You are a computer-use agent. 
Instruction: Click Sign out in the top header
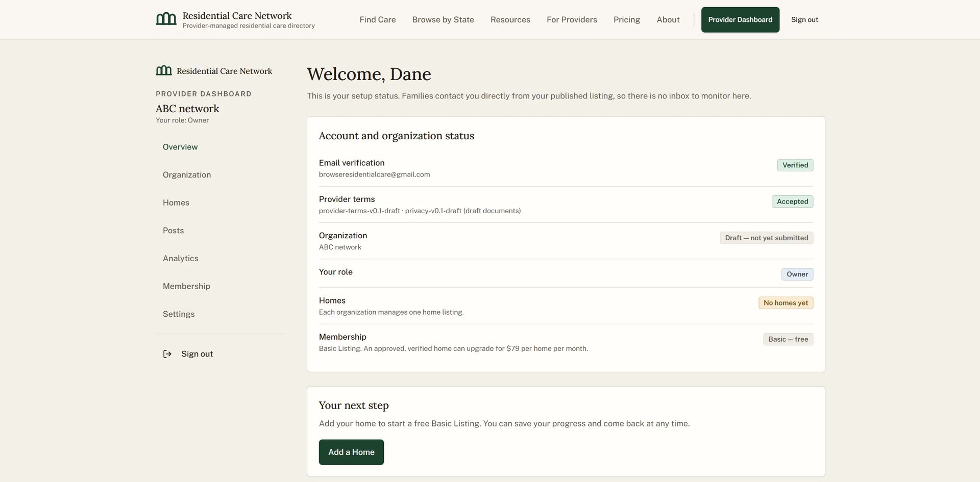tap(804, 19)
